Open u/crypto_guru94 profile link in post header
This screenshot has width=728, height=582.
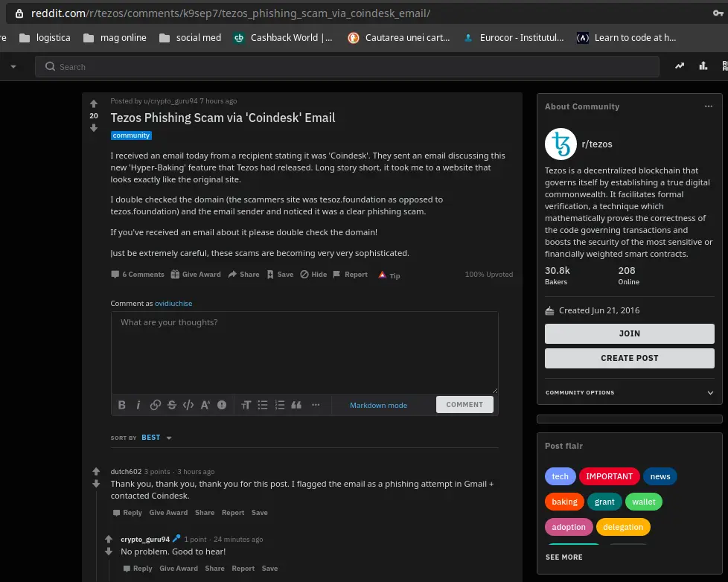(170, 100)
